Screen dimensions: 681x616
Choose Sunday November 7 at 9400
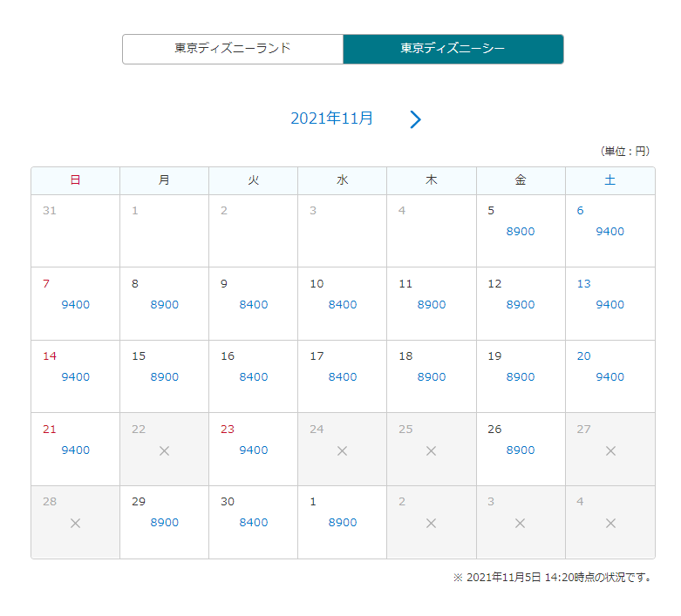coord(76,304)
